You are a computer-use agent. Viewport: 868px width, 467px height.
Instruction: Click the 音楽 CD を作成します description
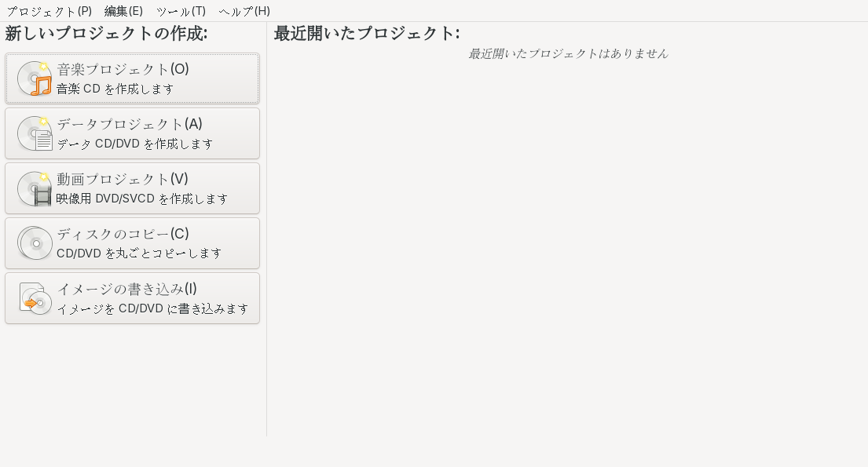tap(115, 89)
